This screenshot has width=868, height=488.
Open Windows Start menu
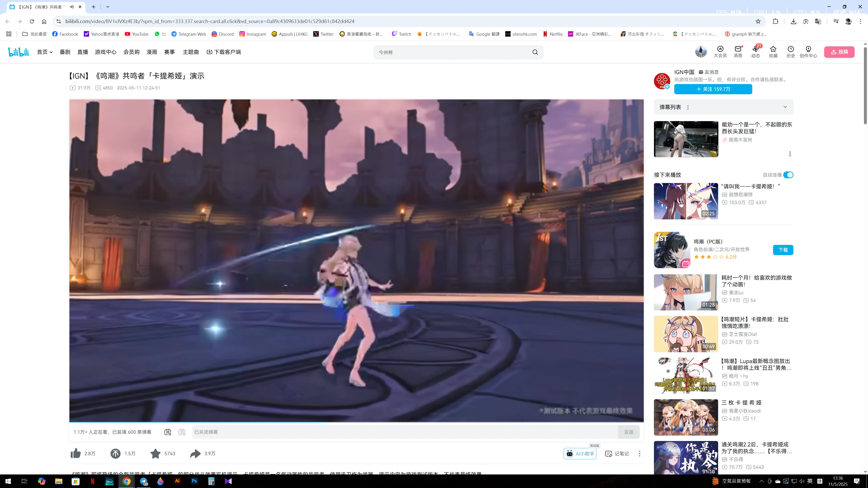[x=8, y=481]
